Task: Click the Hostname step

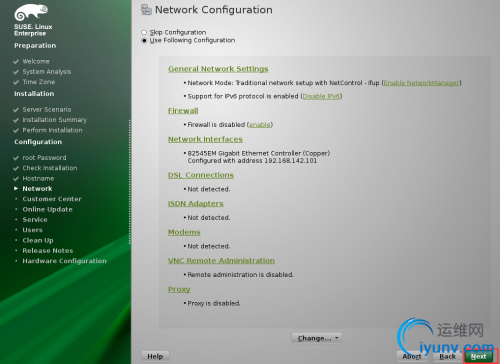Action: [38, 178]
